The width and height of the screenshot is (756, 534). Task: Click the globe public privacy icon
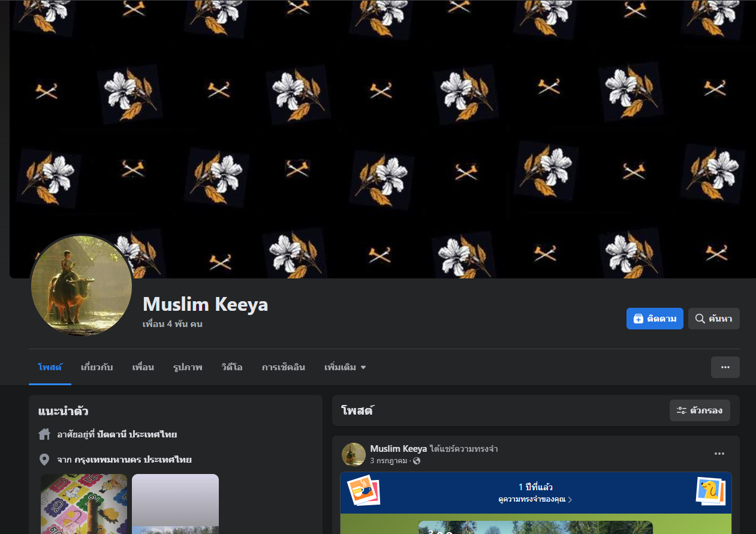coord(417,461)
